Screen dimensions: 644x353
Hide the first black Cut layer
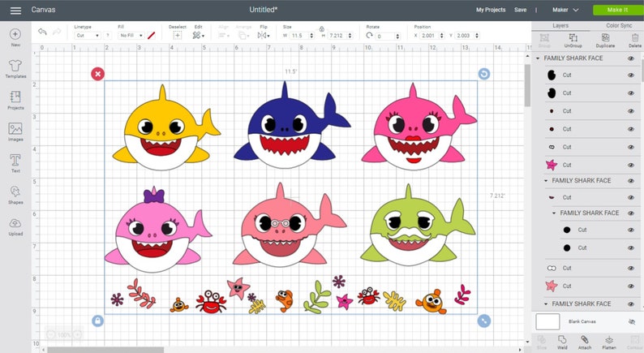[631, 75]
